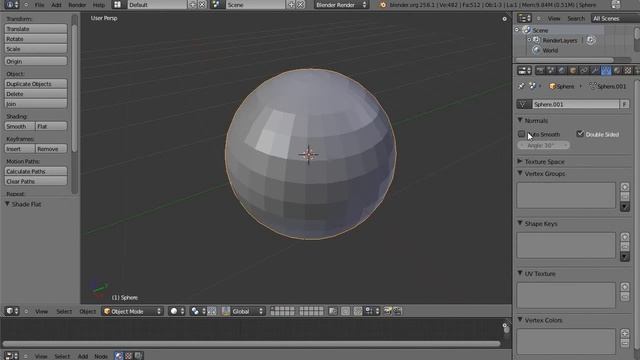Screen dimensions: 640x360
Task: Toggle the first layer button group
Action: 283,311
